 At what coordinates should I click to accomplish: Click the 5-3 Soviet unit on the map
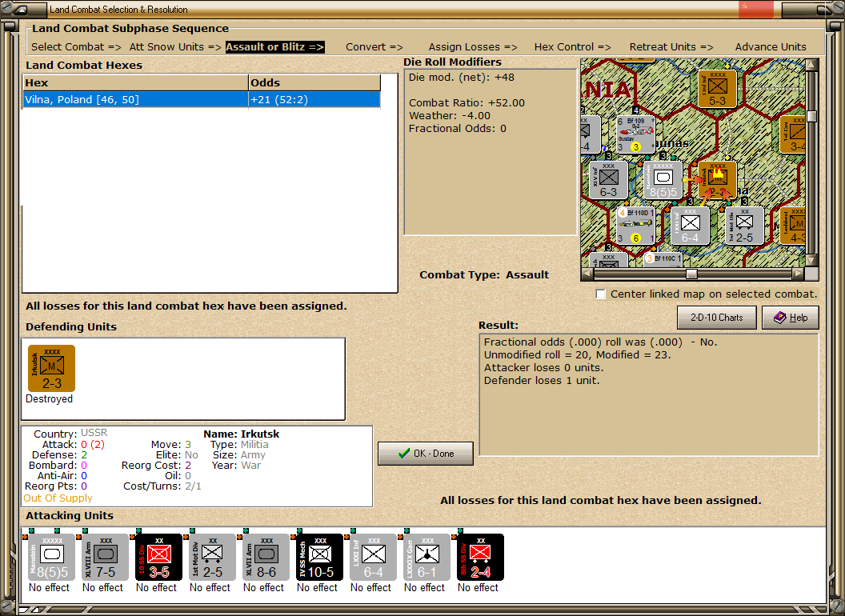pyautogui.click(x=717, y=89)
